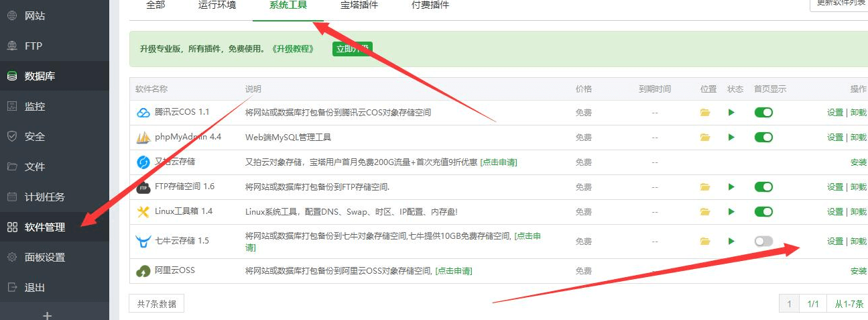
Task: Click the 共7条数据 count label
Action: click(156, 304)
